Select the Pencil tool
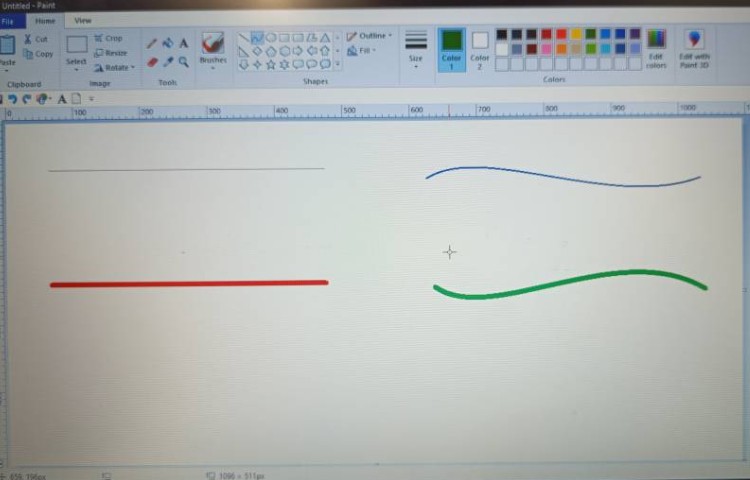750x480 pixels. pos(152,44)
